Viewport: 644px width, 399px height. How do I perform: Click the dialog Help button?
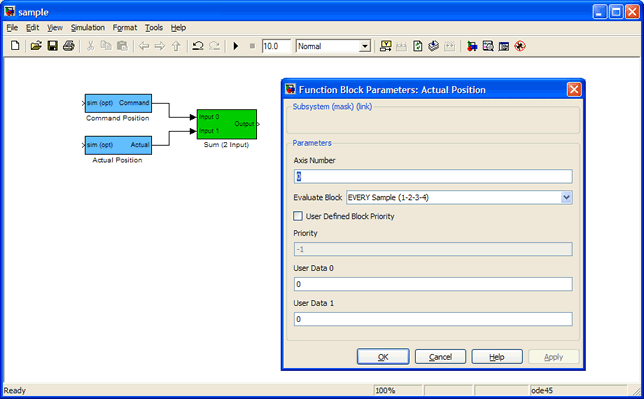[x=497, y=357]
